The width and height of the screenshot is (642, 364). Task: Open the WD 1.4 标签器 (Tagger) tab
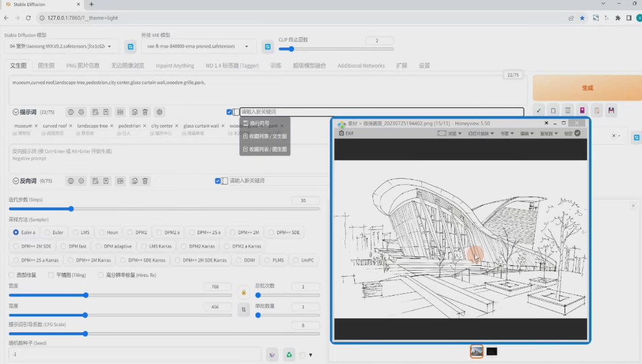coord(232,65)
